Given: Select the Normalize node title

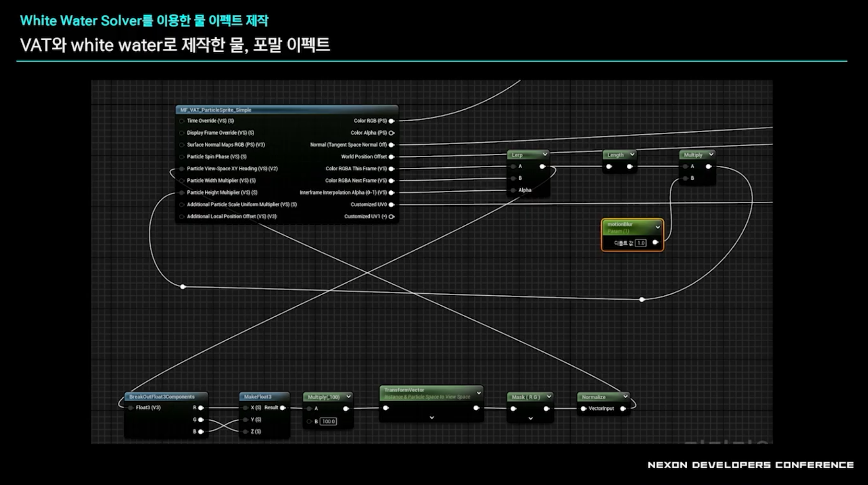Looking at the screenshot, I should coord(594,397).
